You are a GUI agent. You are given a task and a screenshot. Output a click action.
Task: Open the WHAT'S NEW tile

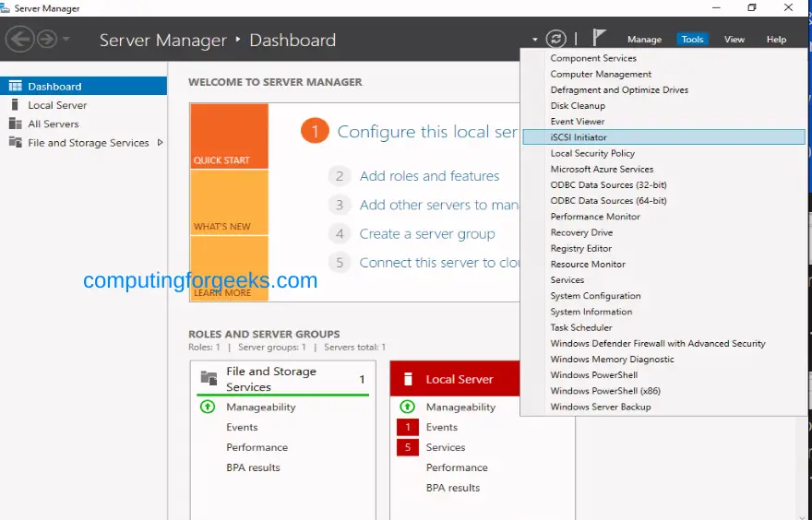[229, 202]
